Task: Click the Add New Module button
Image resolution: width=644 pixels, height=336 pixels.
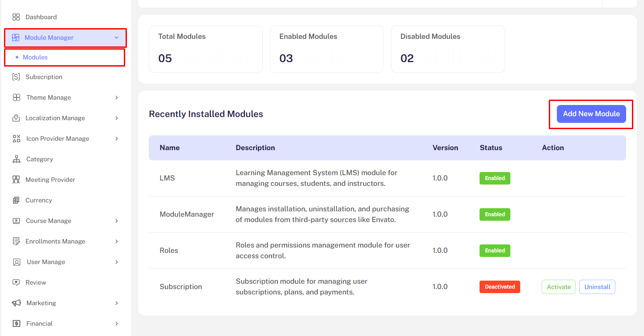Action: click(x=591, y=113)
